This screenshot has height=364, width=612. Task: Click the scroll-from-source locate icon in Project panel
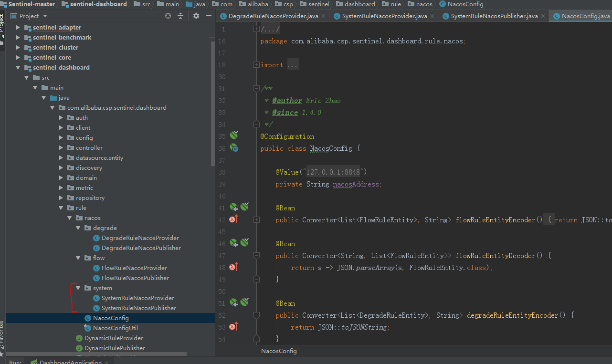(168, 16)
